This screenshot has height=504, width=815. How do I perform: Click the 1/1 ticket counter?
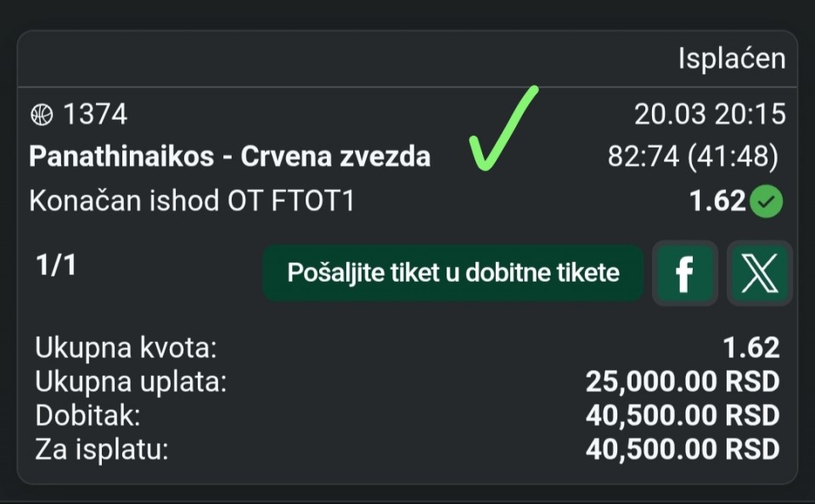pos(56,266)
